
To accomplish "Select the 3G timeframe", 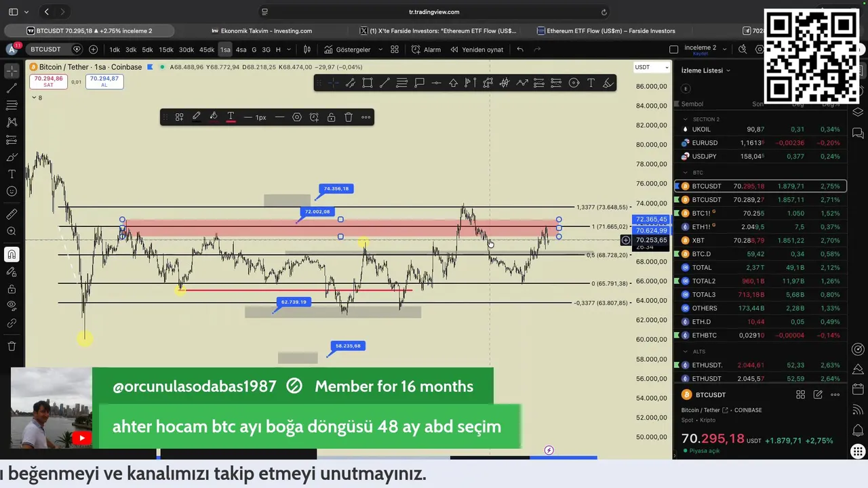I will tap(266, 49).
